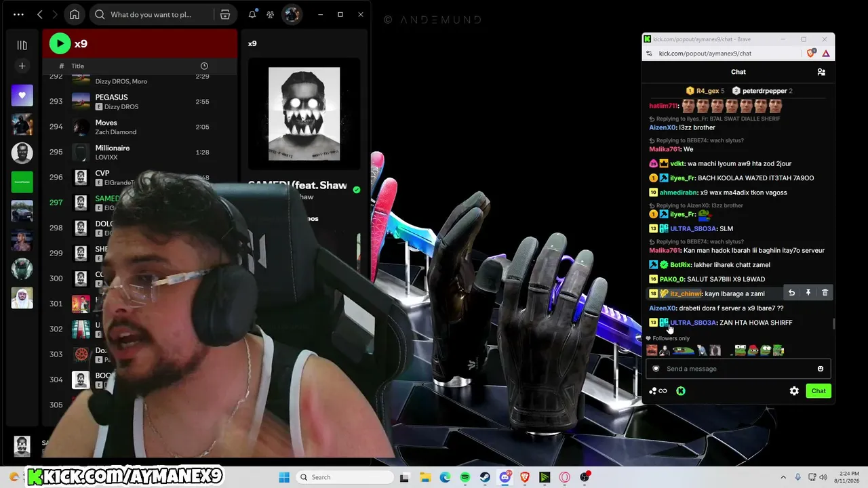Image resolution: width=868 pixels, height=488 pixels.
Task: Open Discord from the taskbar
Action: pos(505,477)
